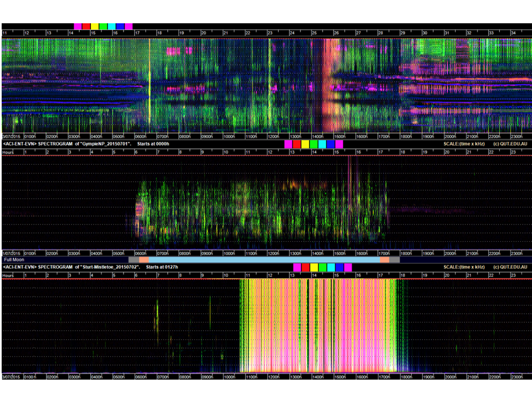The height and width of the screenshot is (399, 532).
Task: Click the 1/07/2015 date label on the time axis
Action: [x=12, y=253]
